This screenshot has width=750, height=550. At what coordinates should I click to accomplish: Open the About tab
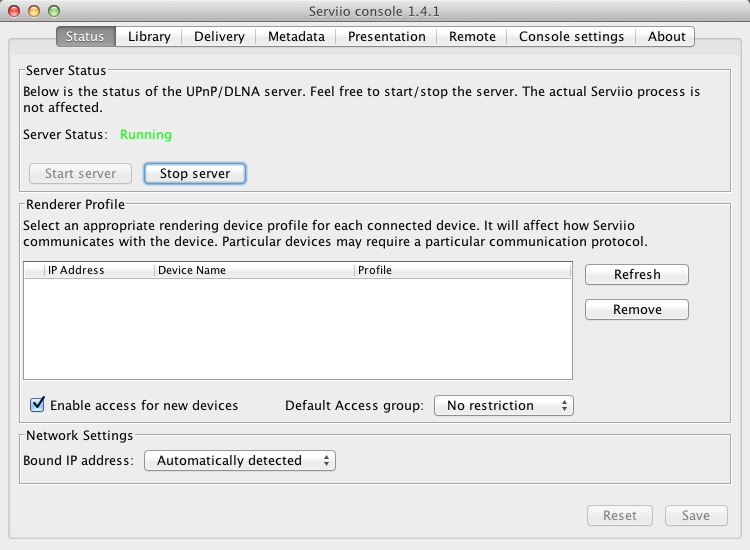click(x=666, y=36)
